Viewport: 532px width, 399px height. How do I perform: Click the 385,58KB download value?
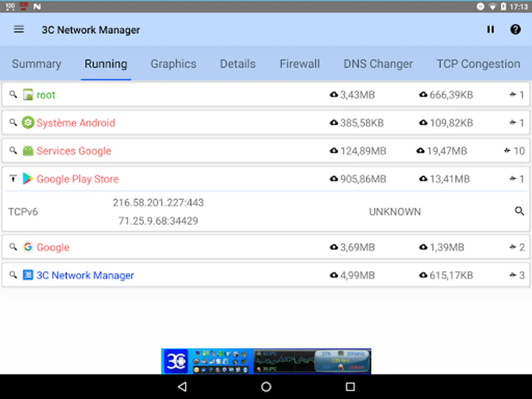point(362,123)
